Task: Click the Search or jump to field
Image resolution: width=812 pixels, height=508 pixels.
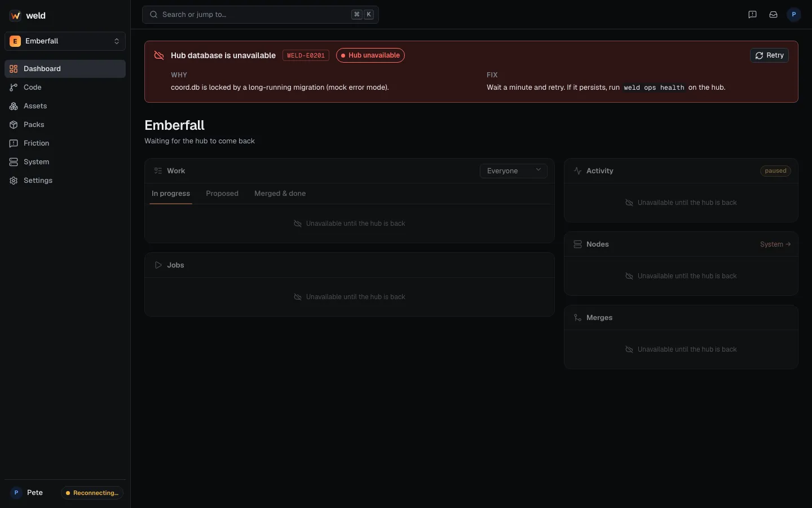Action: [x=261, y=15]
